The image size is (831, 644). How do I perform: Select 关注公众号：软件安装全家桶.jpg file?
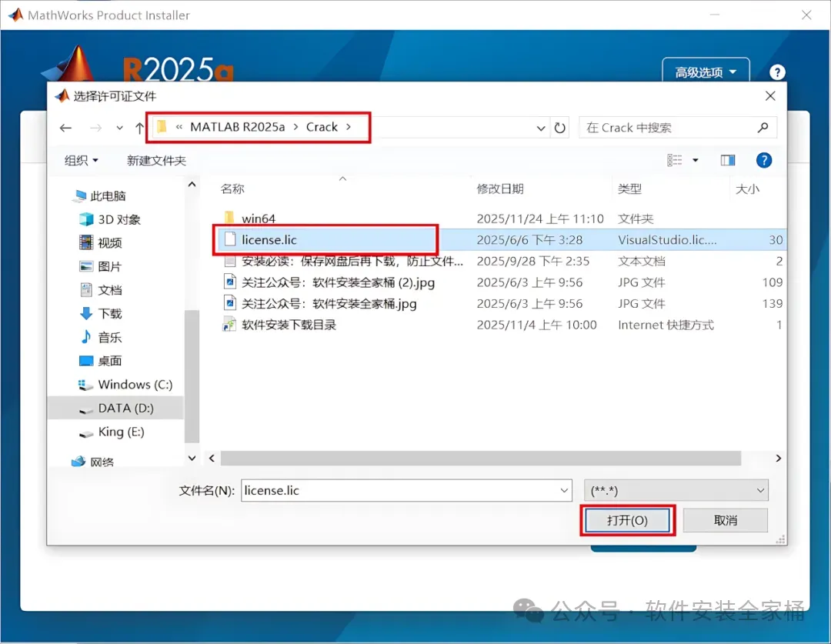pyautogui.click(x=329, y=303)
